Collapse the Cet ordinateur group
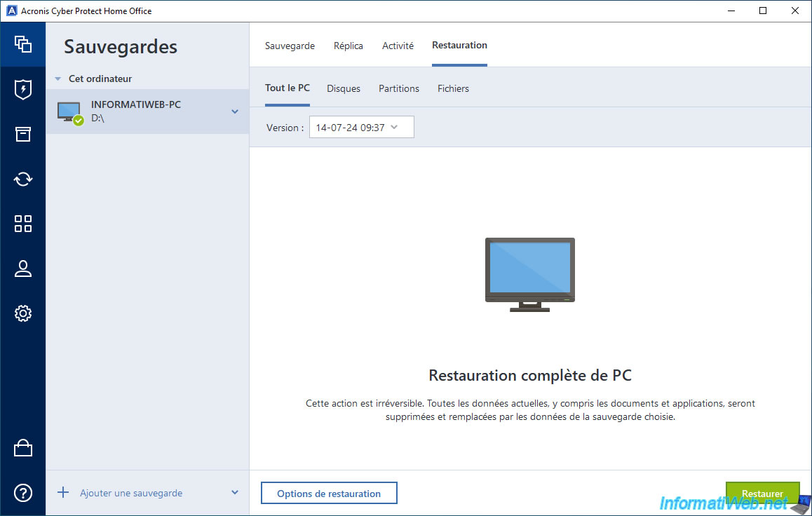This screenshot has width=812, height=516. coord(58,79)
